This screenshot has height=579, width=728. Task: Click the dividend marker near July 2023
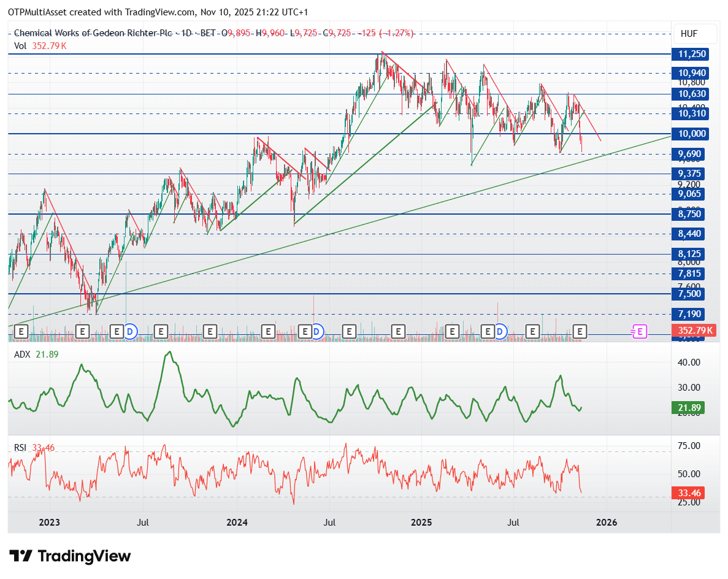129,332
